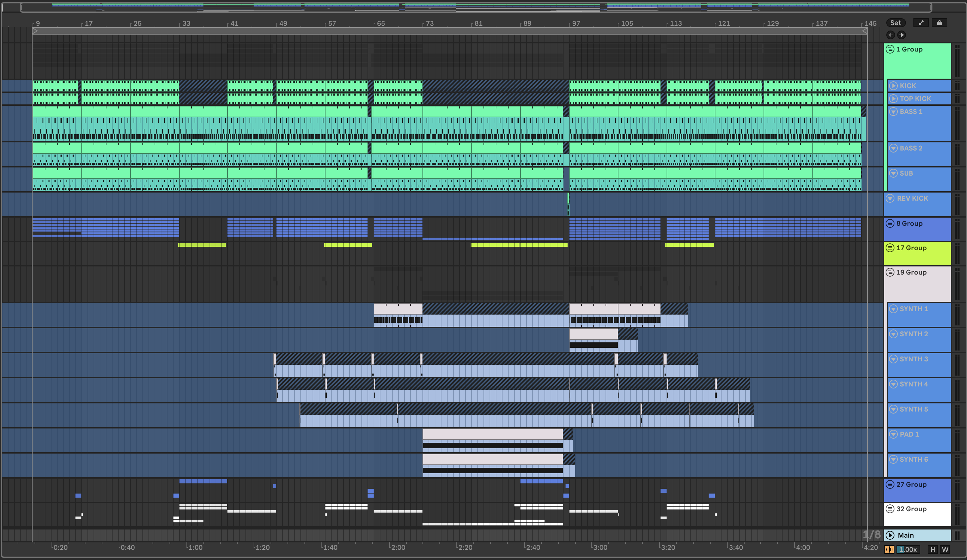Image resolution: width=967 pixels, height=560 pixels.
Task: Click the 1.00x zoom level slider
Action: pos(908,549)
